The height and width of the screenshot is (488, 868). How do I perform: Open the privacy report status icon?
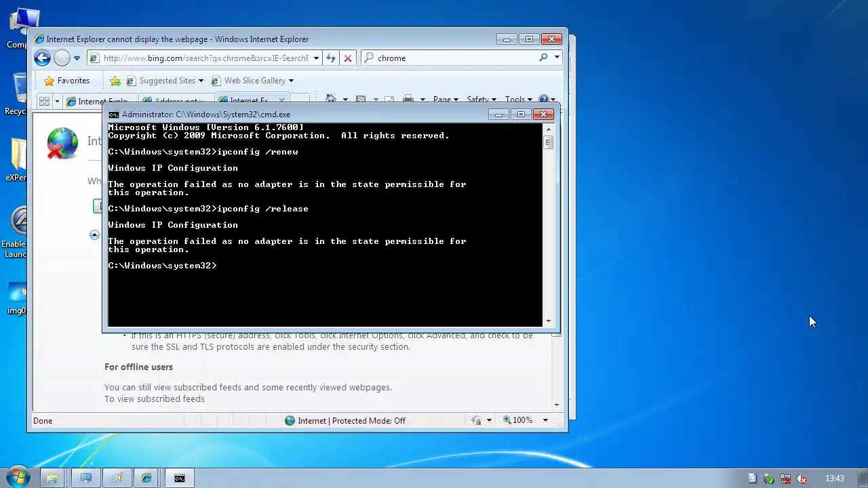click(x=477, y=421)
